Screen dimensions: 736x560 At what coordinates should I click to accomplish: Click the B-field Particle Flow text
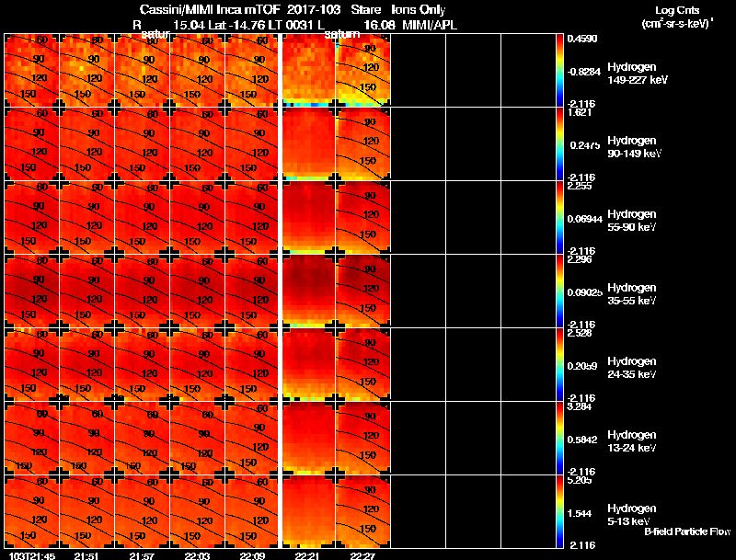pyautogui.click(x=687, y=531)
